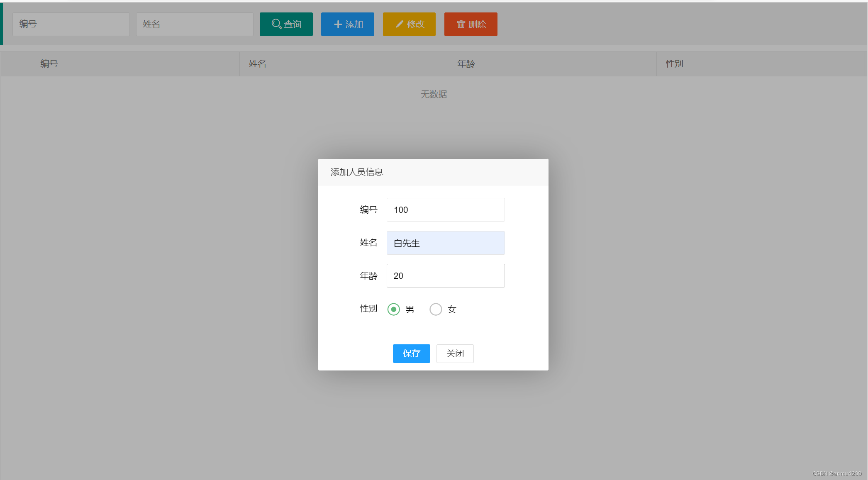Click the 姓名 table column header
Viewport: 868px width, 480px height.
(258, 64)
